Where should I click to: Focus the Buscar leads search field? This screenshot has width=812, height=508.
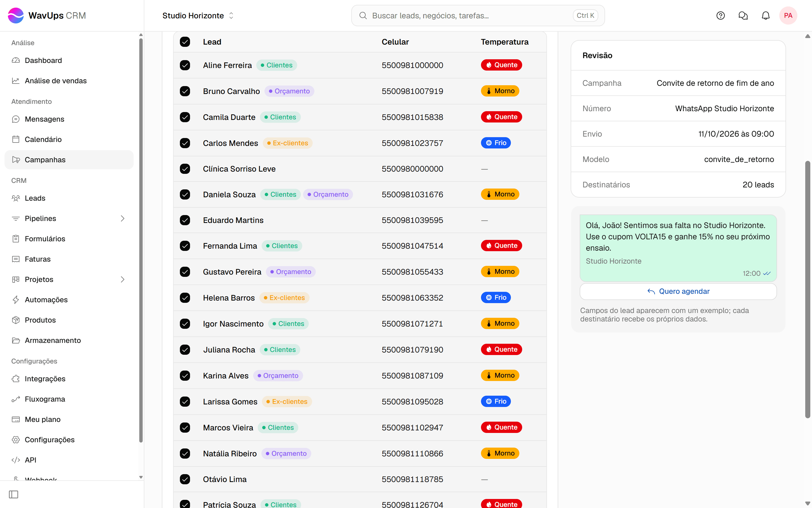tap(478, 16)
